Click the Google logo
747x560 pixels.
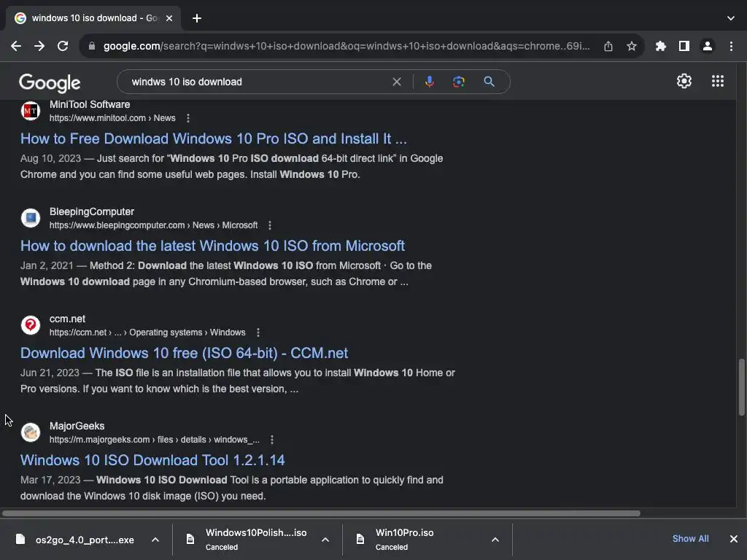coord(50,83)
